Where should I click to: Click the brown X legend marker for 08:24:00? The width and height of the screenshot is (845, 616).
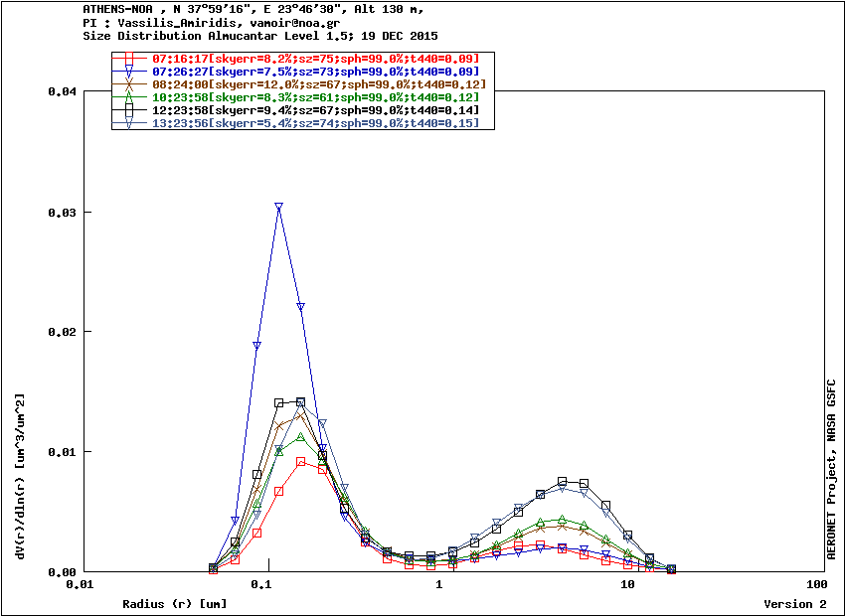[x=129, y=84]
